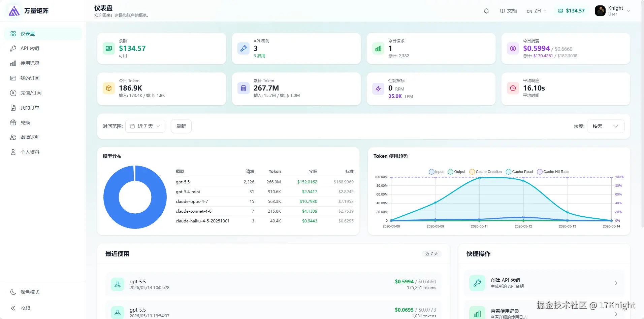This screenshot has height=319, width=644.
Task: Click the balance wallet icon card
Action: [x=109, y=48]
